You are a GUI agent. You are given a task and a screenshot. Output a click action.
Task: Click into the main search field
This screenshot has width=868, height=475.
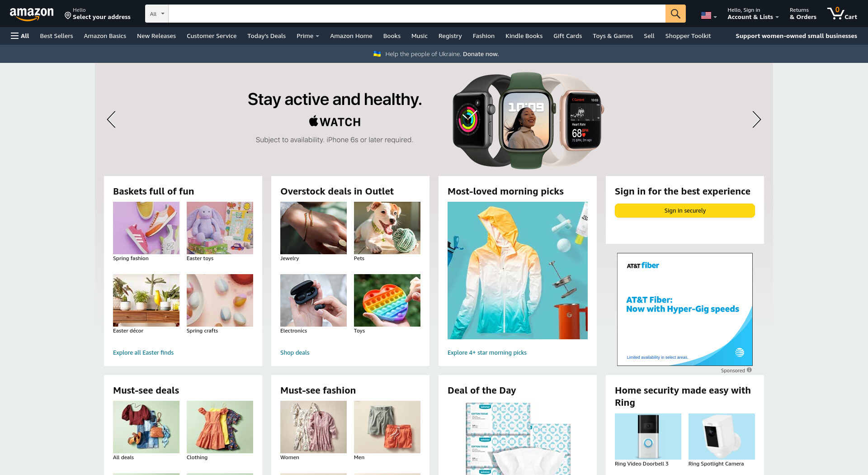click(417, 14)
